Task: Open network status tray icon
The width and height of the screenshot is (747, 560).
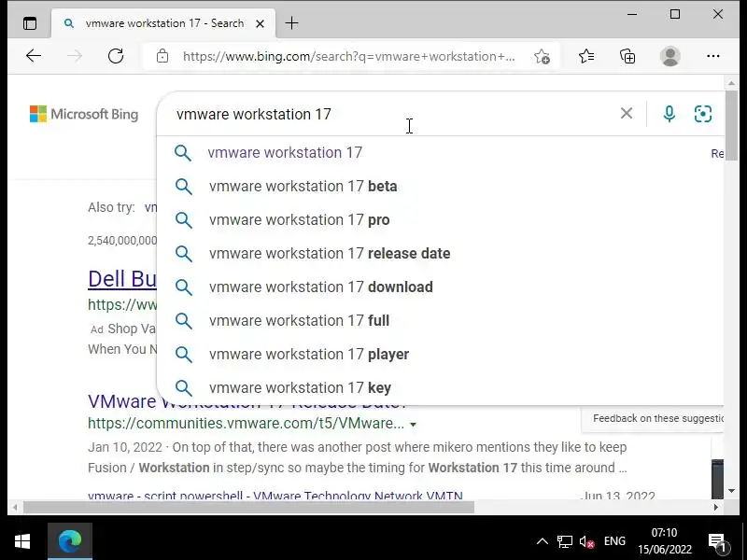Action: click(565, 541)
